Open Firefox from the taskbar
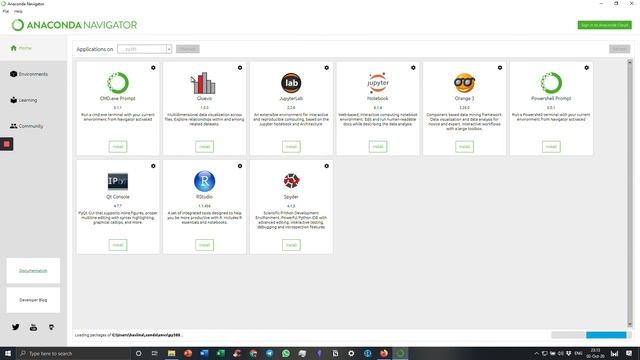Viewport: 640px width, 360px height. (384, 353)
